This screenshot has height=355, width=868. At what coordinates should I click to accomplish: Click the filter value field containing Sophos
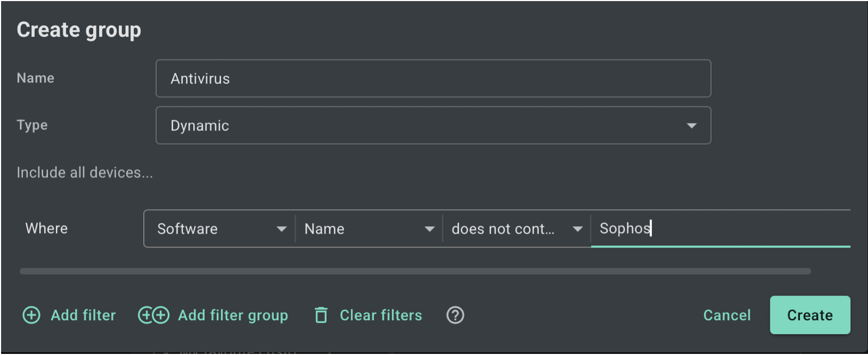(721, 229)
